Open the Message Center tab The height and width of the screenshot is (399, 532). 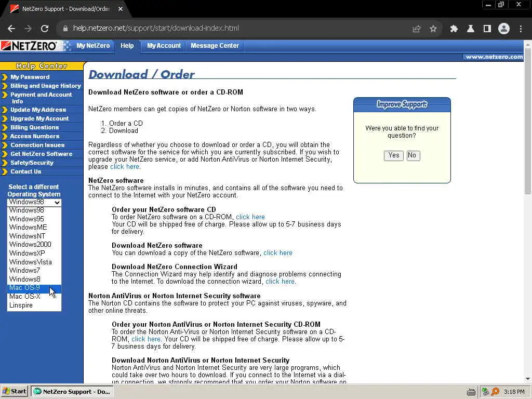(215, 46)
